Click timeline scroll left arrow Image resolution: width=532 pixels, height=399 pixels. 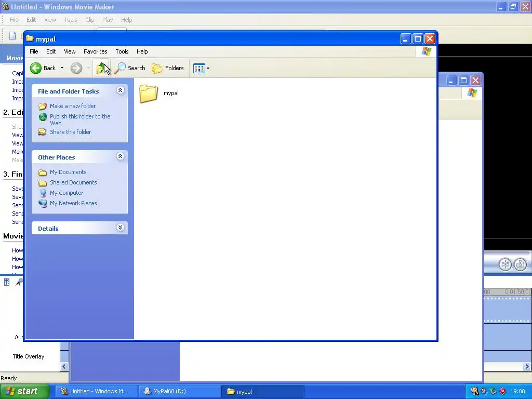(64, 366)
